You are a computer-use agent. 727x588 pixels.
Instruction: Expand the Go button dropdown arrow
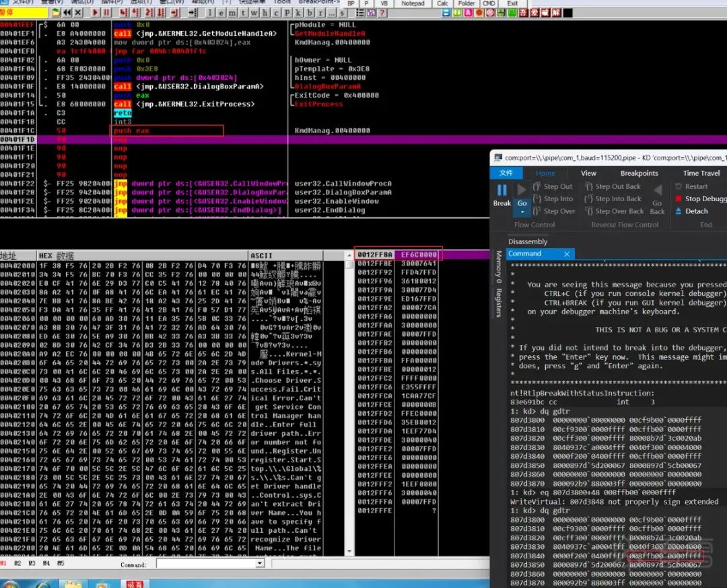click(522, 212)
